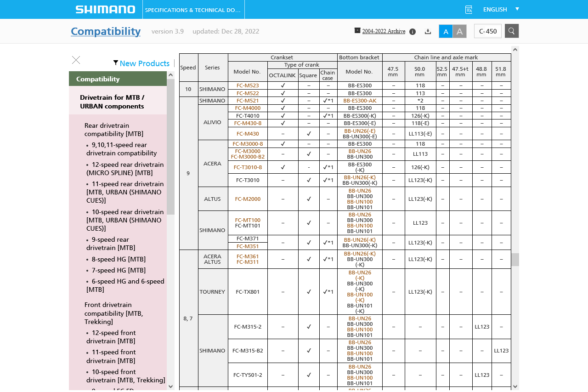Click the C-450 search input field
This screenshot has width=588, height=392.
tap(487, 31)
